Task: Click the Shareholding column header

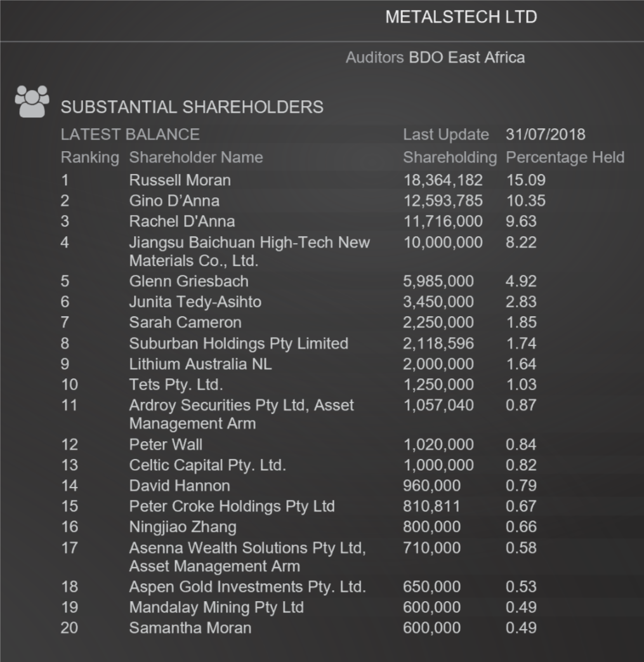Action: point(450,157)
